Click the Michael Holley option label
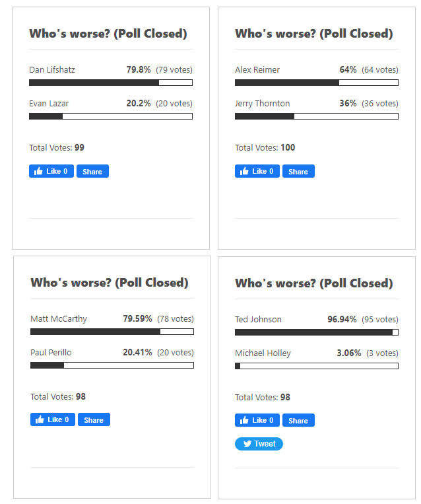 263,353
